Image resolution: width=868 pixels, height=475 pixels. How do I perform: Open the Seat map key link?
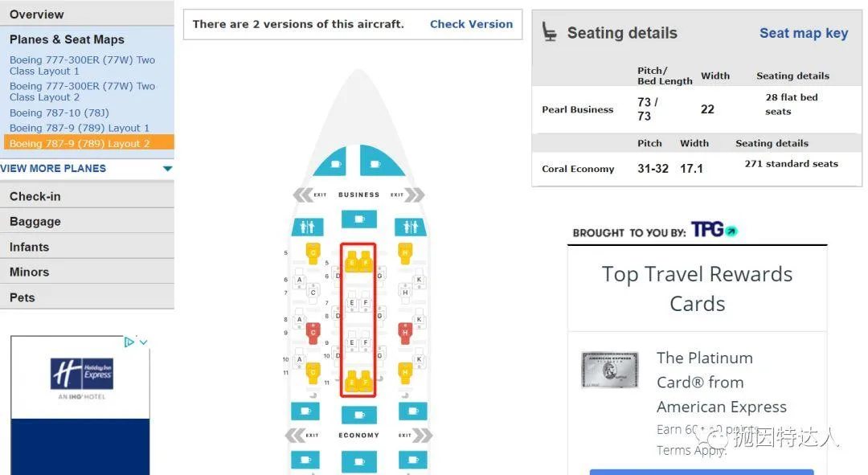point(804,33)
